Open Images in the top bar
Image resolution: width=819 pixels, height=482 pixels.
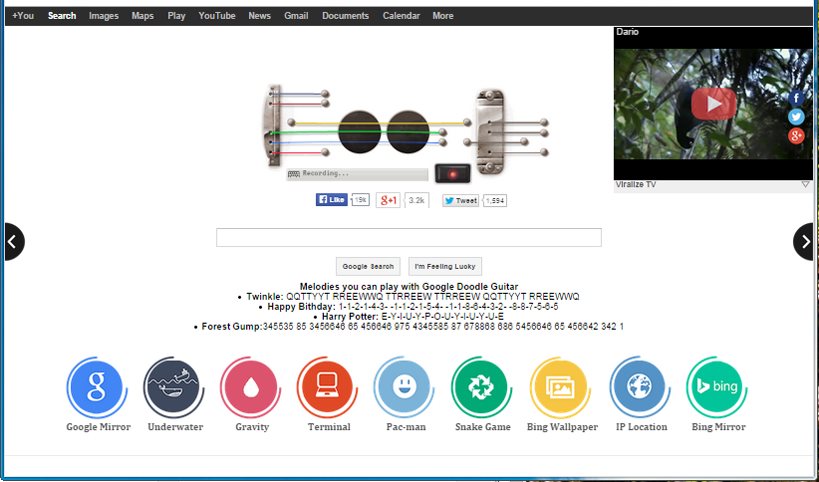(103, 16)
